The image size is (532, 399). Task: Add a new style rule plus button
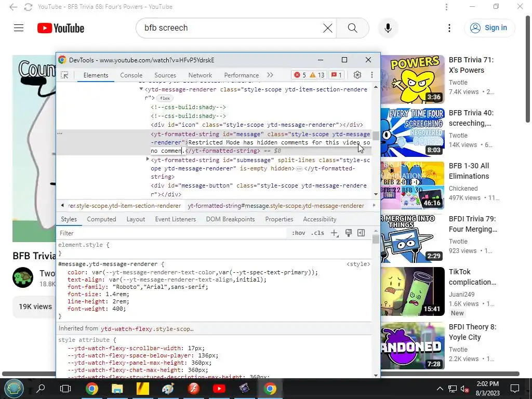pos(335,233)
